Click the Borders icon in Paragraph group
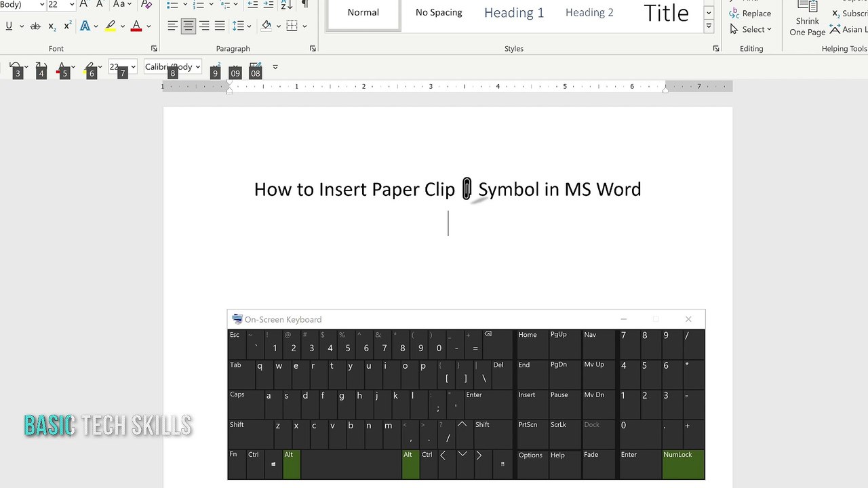868x488 pixels. point(292,26)
